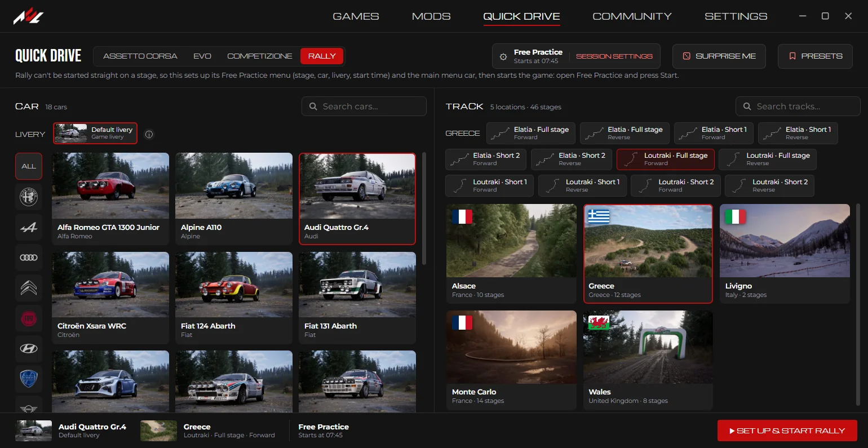The image size is (868, 448).
Task: Select the Wales track location
Action: (648, 360)
